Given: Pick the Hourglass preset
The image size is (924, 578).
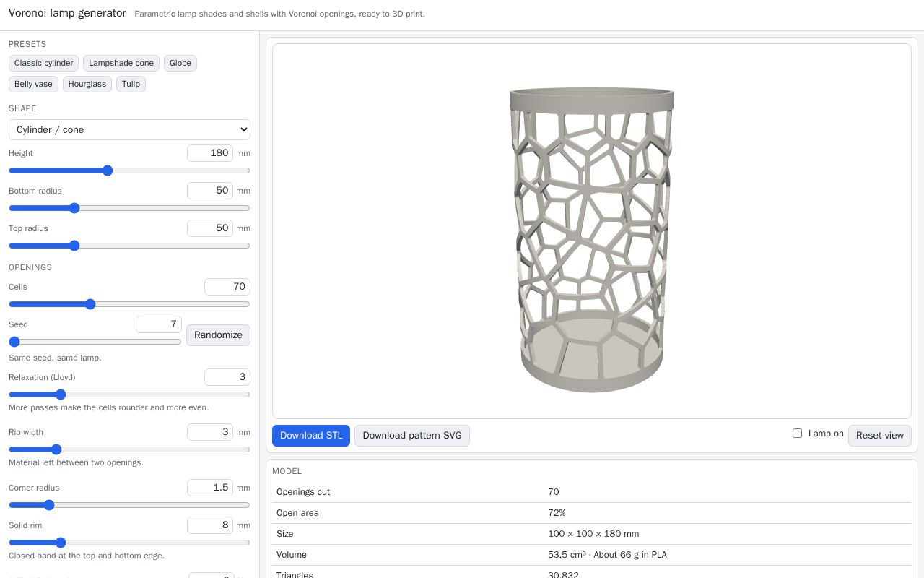Looking at the screenshot, I should tap(87, 84).
